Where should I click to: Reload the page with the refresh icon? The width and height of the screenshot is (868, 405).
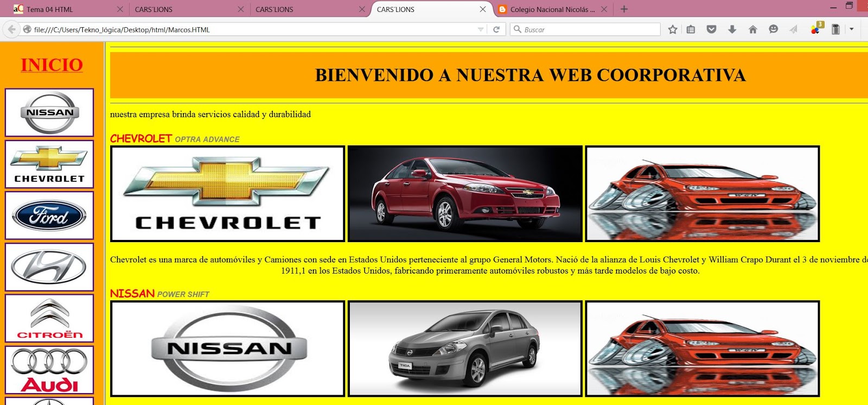[496, 29]
